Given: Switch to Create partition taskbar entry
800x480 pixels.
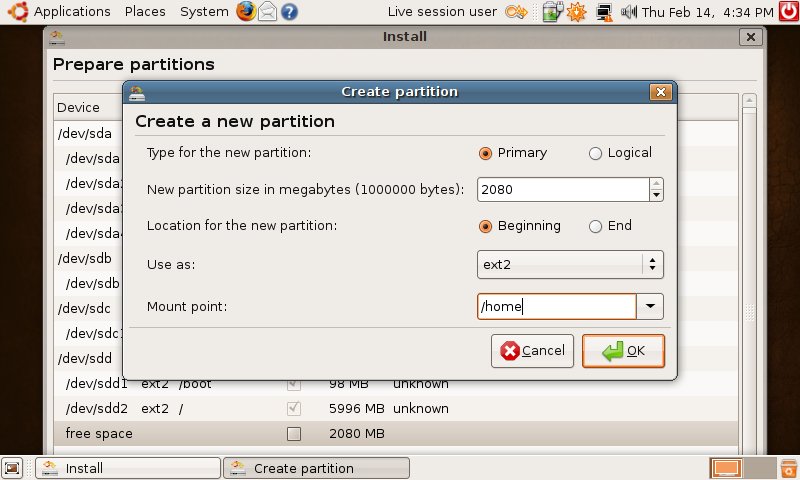Looking at the screenshot, I should point(316,468).
